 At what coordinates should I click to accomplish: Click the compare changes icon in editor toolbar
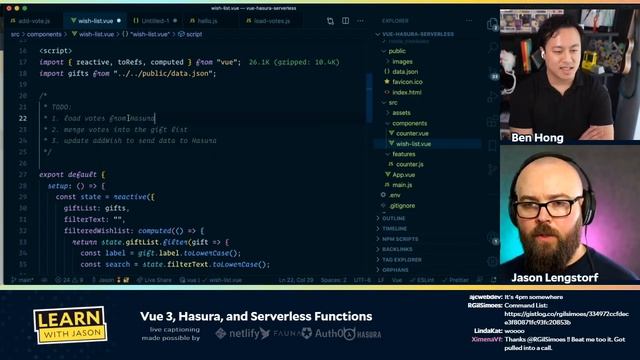(330, 21)
